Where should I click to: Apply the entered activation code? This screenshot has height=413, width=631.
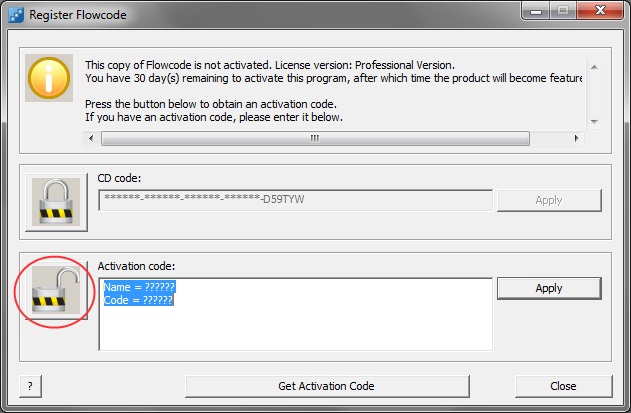tap(549, 288)
